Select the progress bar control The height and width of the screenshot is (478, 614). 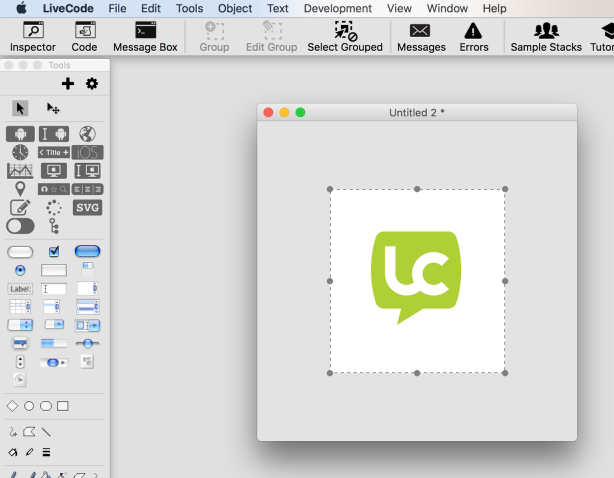coord(54,343)
